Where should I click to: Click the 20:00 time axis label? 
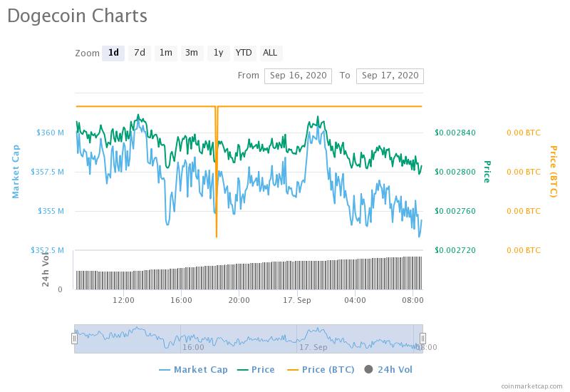[x=239, y=300]
